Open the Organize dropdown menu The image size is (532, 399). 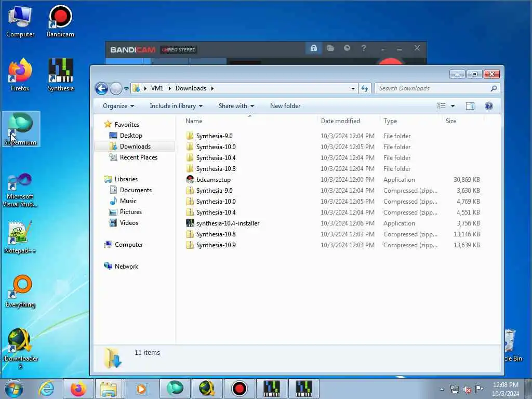pyautogui.click(x=118, y=106)
